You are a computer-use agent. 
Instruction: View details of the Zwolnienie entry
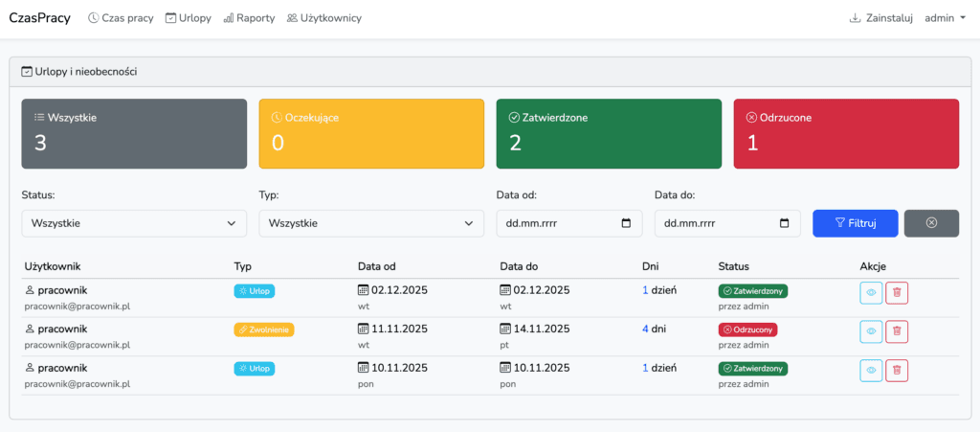(871, 331)
